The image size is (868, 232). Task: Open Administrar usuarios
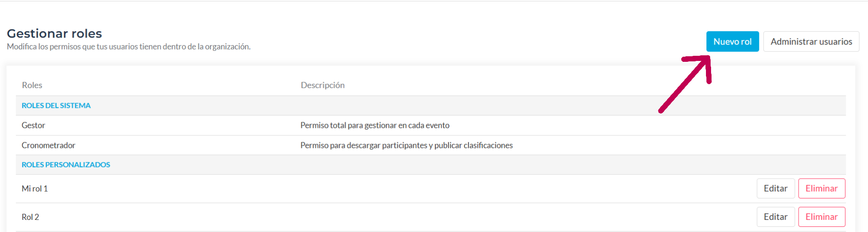[x=811, y=41]
